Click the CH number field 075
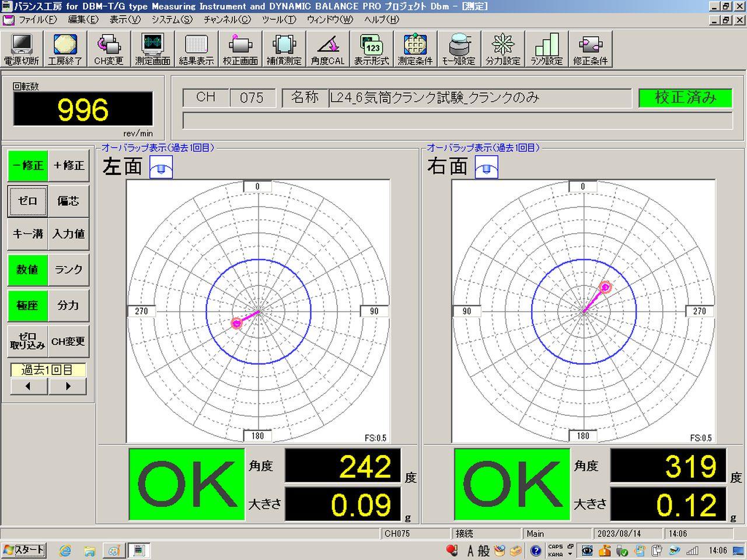This screenshot has height=560, width=747. [252, 97]
